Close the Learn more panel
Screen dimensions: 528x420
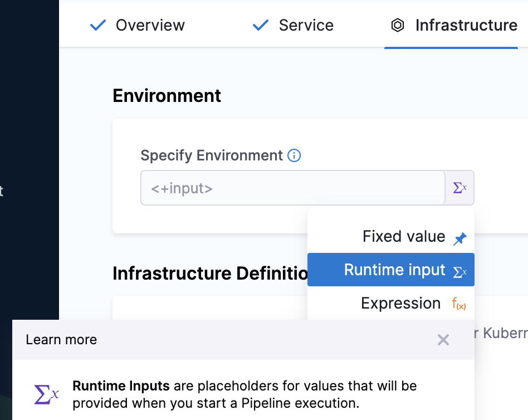[x=443, y=340]
